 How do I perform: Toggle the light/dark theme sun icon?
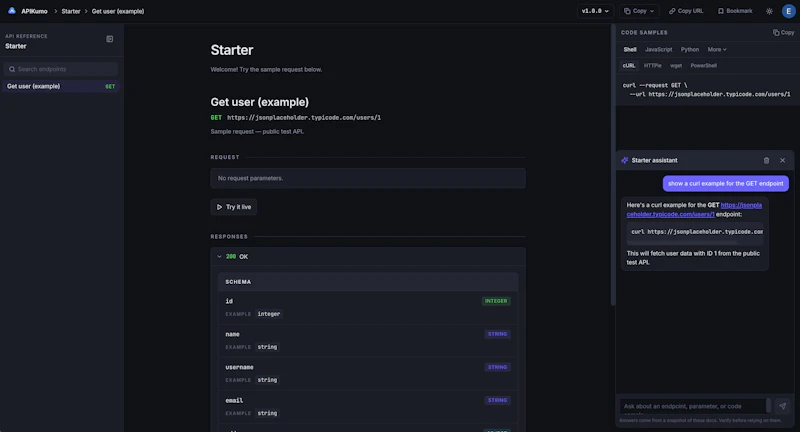point(769,11)
